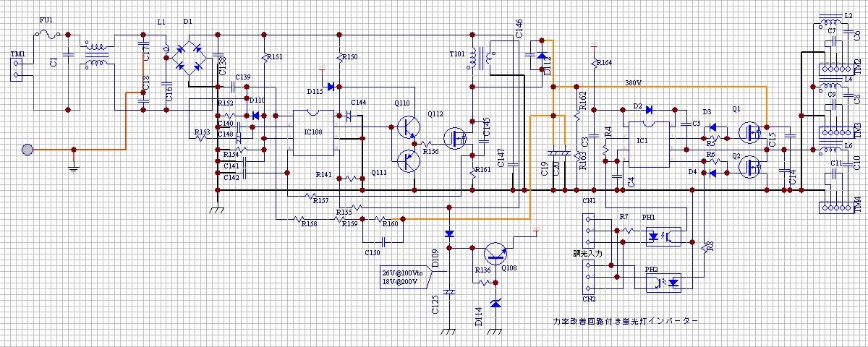Image resolution: width=868 pixels, height=347 pixels.
Task: Click the D114 zener diode symbol
Action: [495, 303]
